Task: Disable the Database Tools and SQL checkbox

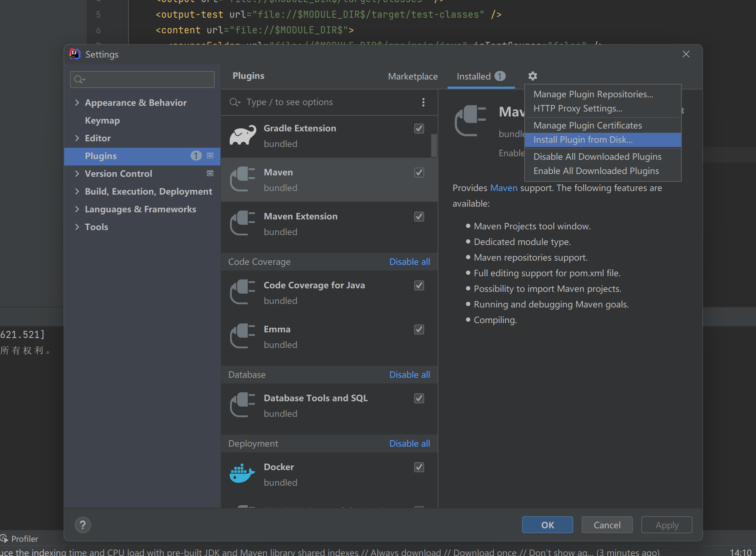Action: [419, 398]
